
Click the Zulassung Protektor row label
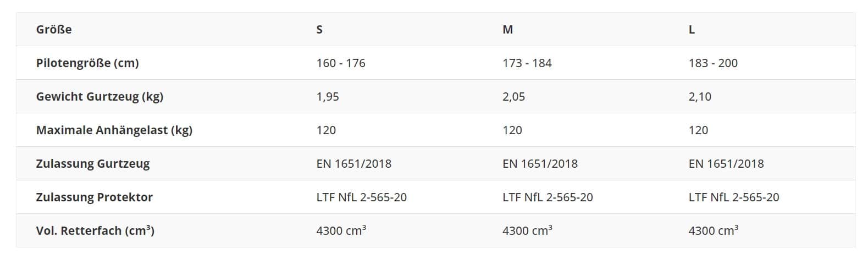click(95, 197)
